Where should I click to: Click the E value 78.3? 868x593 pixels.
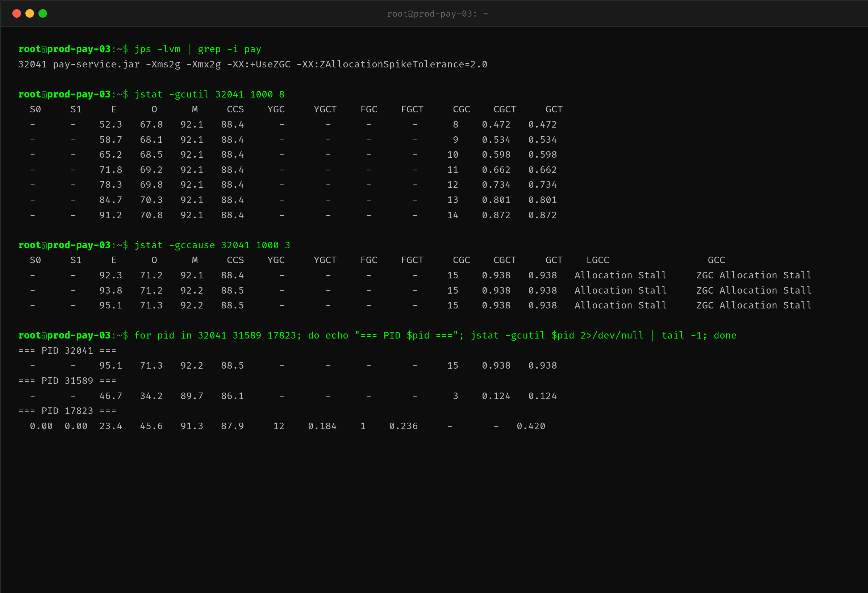(x=110, y=185)
